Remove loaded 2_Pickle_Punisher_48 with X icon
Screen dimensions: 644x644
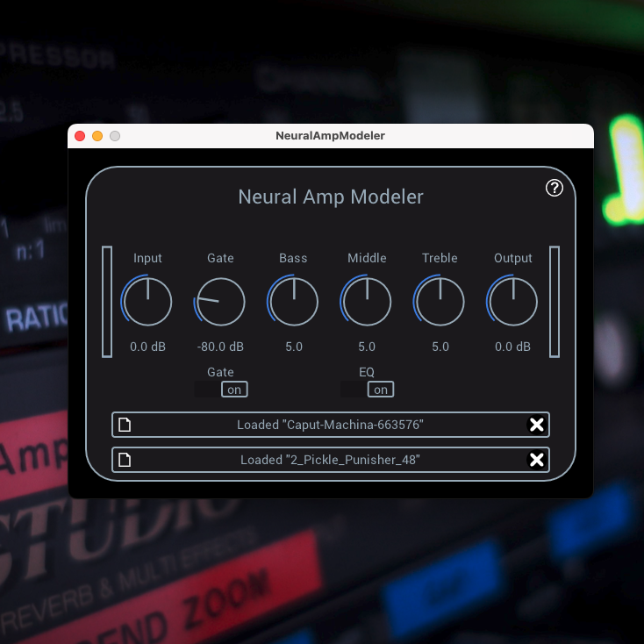[x=536, y=460]
